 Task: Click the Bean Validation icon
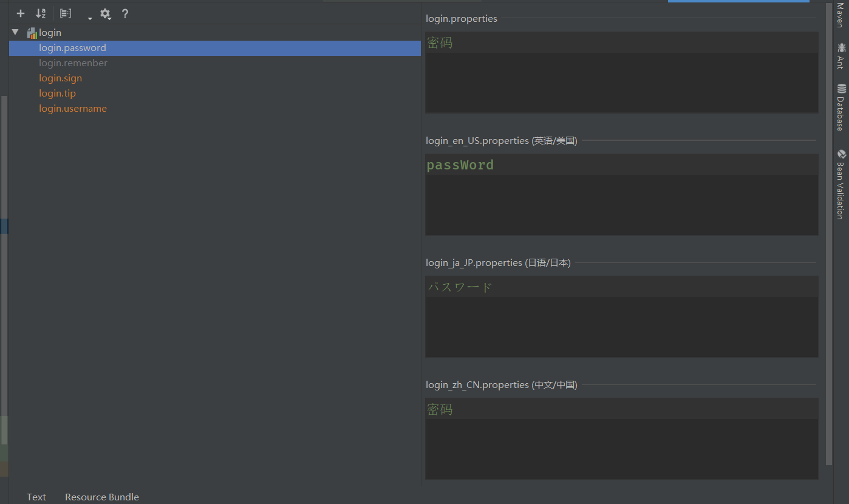pos(841,154)
